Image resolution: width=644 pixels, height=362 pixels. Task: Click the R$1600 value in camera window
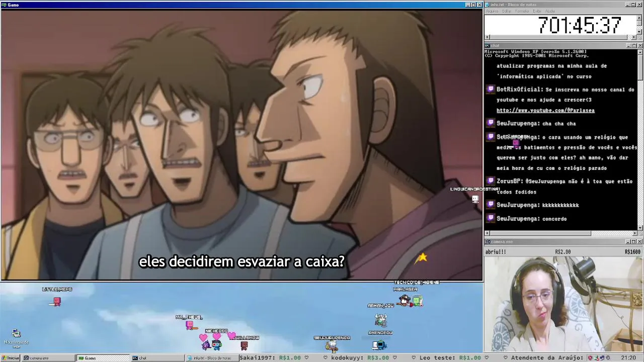coord(632,251)
